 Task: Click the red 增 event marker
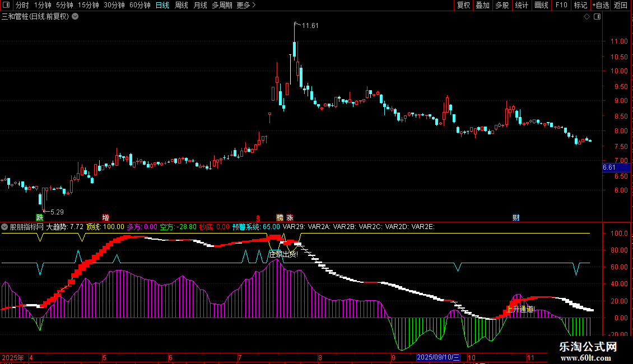[x=105, y=217]
